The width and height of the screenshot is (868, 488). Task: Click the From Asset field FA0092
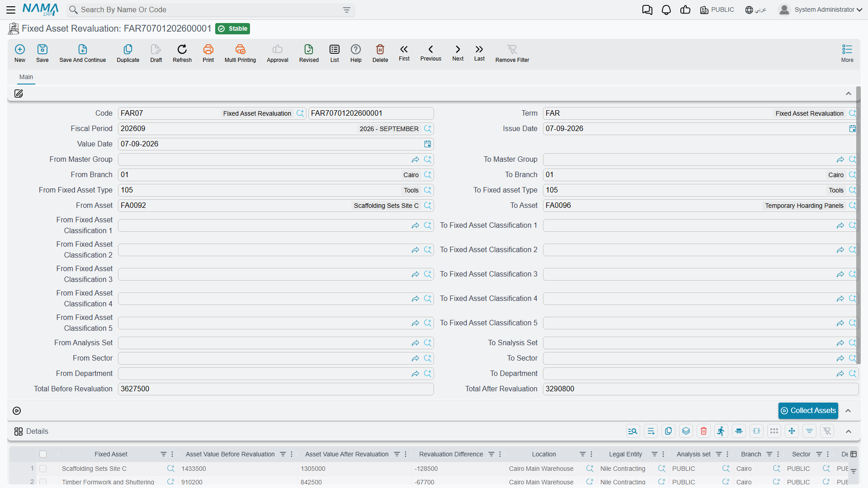tap(276, 206)
